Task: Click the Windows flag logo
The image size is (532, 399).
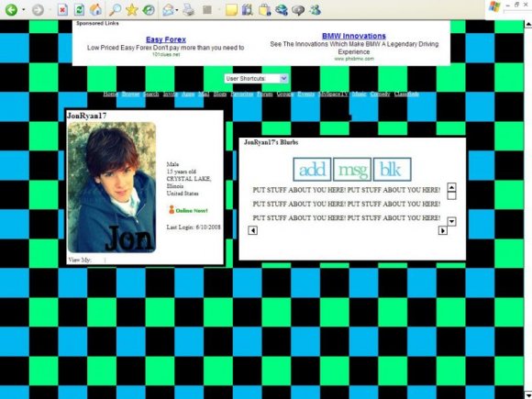Action: click(x=494, y=7)
